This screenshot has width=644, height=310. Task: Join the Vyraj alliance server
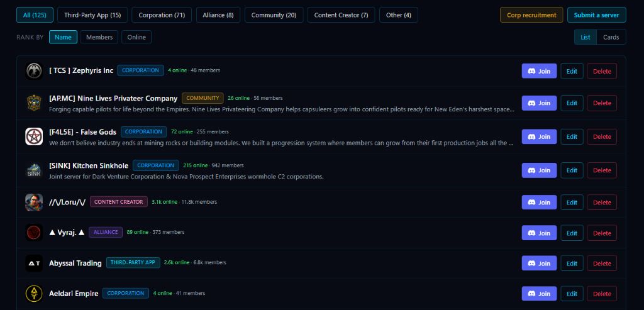(539, 233)
